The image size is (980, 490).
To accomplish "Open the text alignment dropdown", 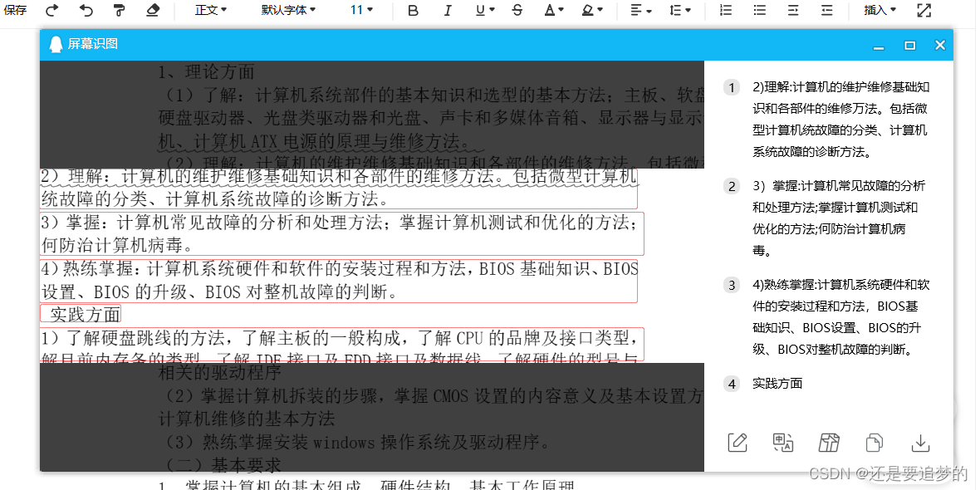I will tap(640, 10).
